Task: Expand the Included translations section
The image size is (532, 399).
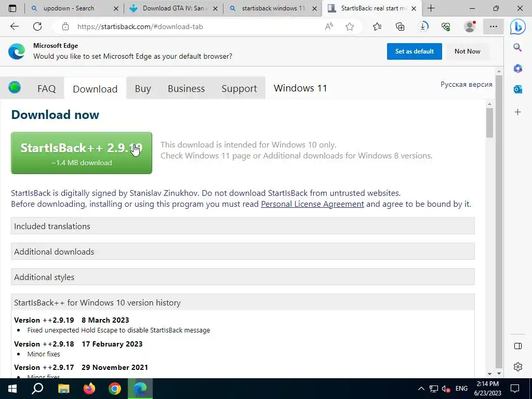Action: tap(243, 226)
